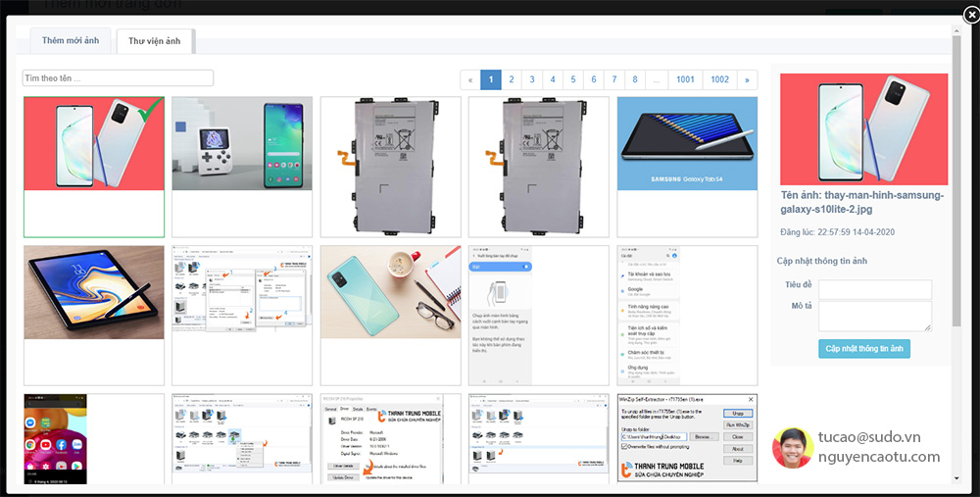Go to pagination page 4
980x497 pixels.
[x=553, y=79]
